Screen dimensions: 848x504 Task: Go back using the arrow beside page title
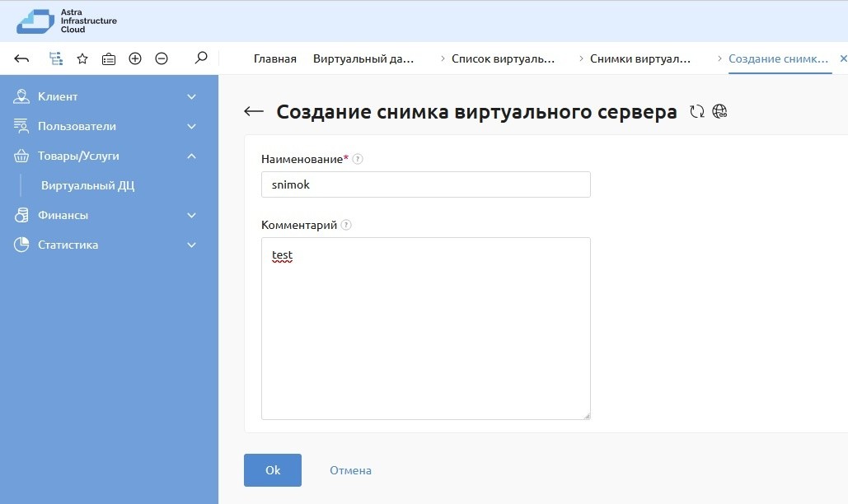click(x=254, y=112)
